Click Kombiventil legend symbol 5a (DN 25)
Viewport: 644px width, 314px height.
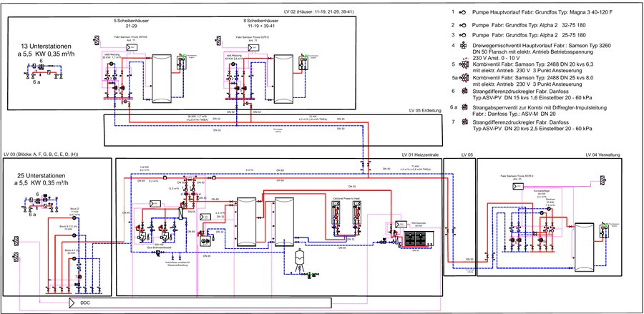[464, 77]
